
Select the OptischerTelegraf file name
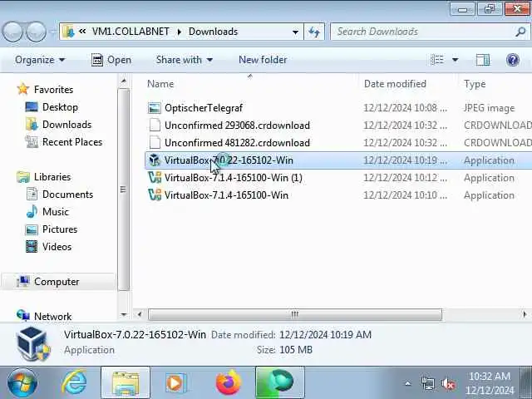click(204, 108)
